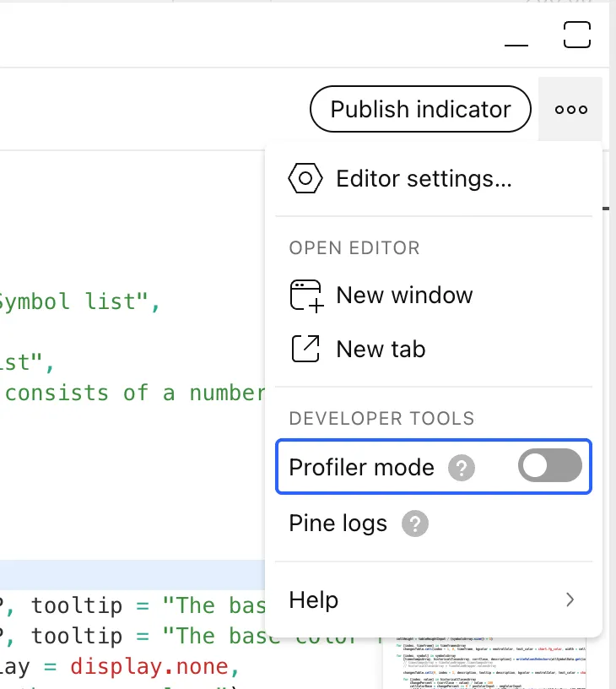Click the question mark beside Profiler mode
616x689 pixels.
pyautogui.click(x=462, y=468)
